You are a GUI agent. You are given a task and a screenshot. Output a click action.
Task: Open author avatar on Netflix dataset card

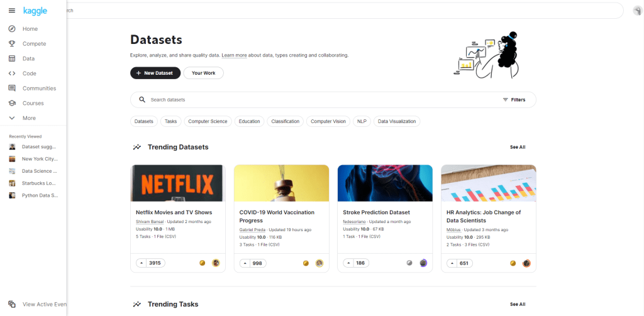click(216, 263)
